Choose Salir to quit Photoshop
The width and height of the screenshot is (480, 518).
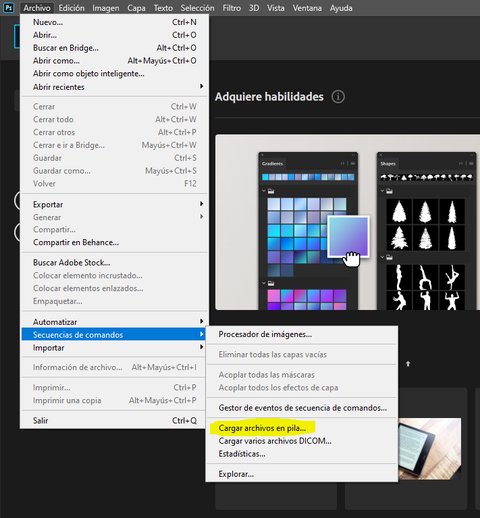pos(114,420)
